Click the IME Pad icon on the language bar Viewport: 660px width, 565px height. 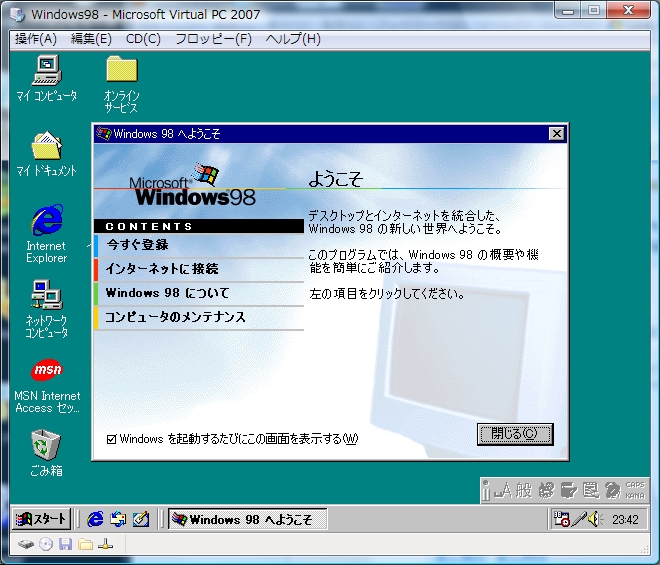546,490
